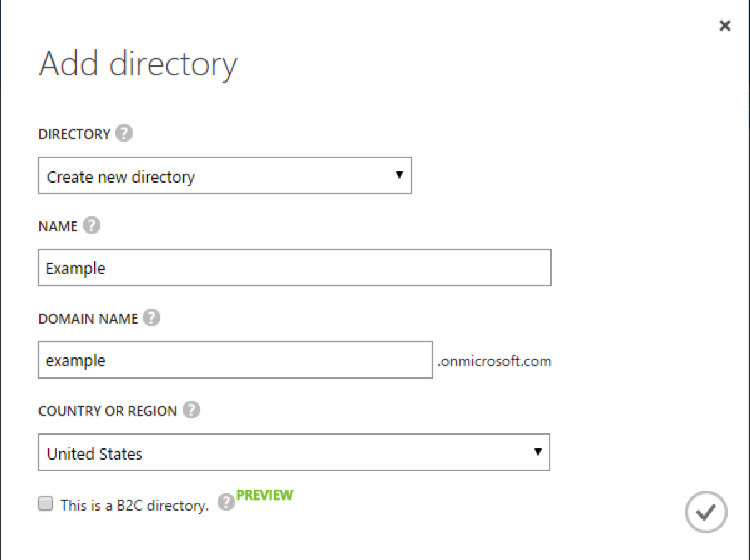This screenshot has width=750, height=560.
Task: Select the 'DOMAIN NAME' label text
Action: pyautogui.click(x=88, y=319)
